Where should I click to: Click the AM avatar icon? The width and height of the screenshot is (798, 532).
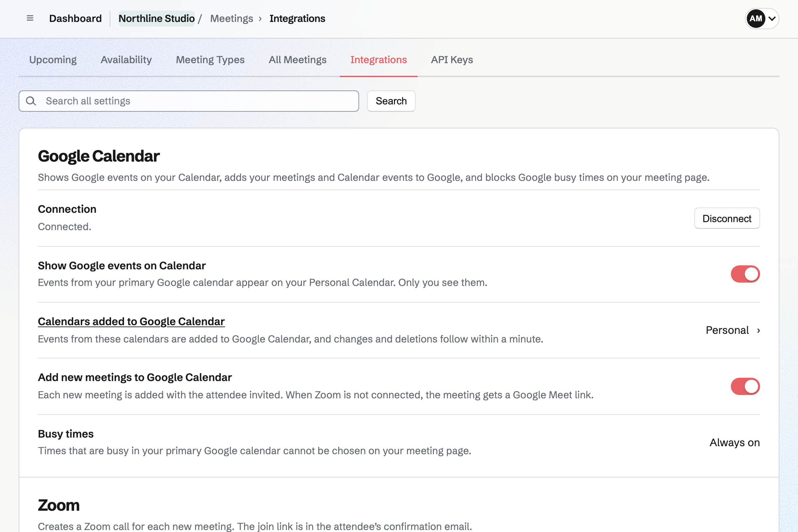755,19
